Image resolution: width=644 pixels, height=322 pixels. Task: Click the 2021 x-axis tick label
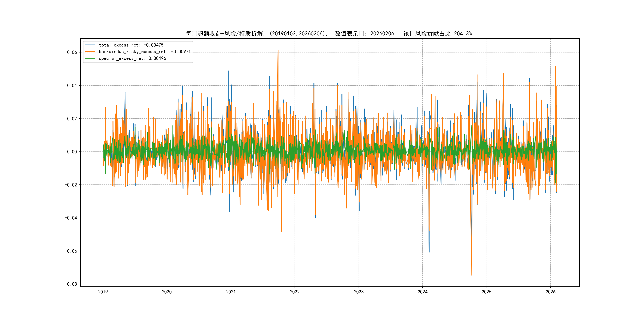[231, 292]
